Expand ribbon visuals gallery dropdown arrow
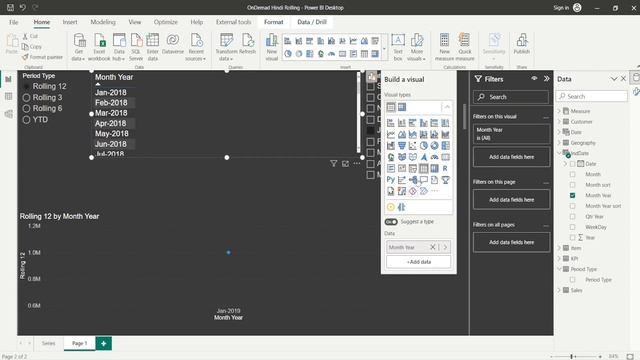 coord(384,49)
